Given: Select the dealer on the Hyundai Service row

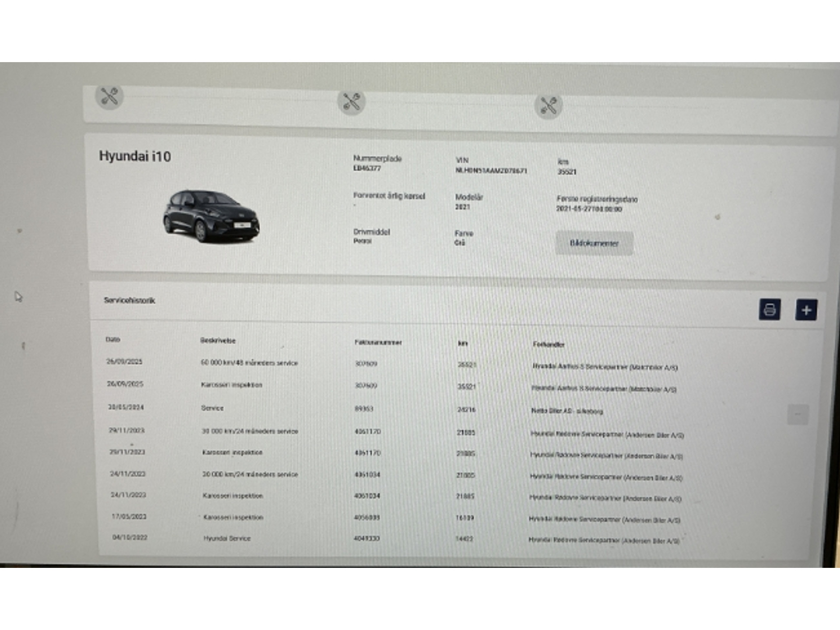Looking at the screenshot, I should click(x=604, y=540).
